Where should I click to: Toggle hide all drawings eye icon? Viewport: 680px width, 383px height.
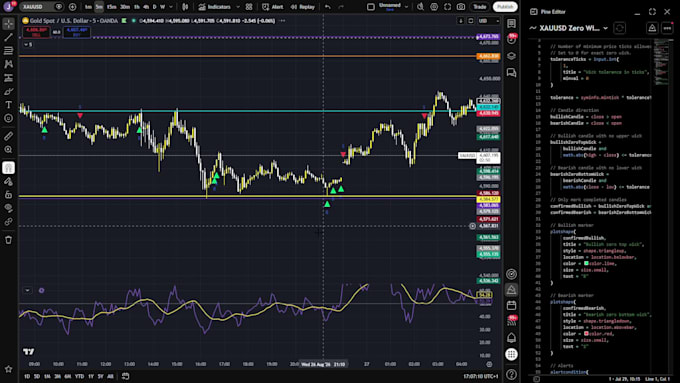point(8,208)
